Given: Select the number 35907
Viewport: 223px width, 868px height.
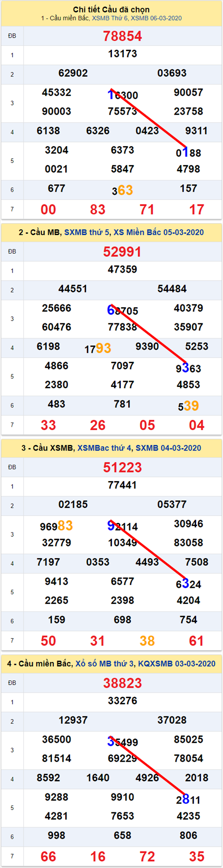Looking at the screenshot, I should click(189, 327).
